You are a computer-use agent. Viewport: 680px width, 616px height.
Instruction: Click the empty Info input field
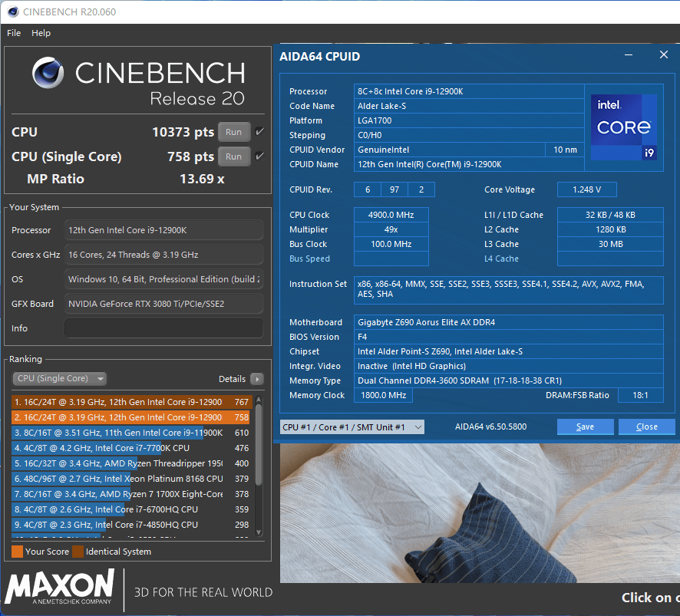pos(163,328)
